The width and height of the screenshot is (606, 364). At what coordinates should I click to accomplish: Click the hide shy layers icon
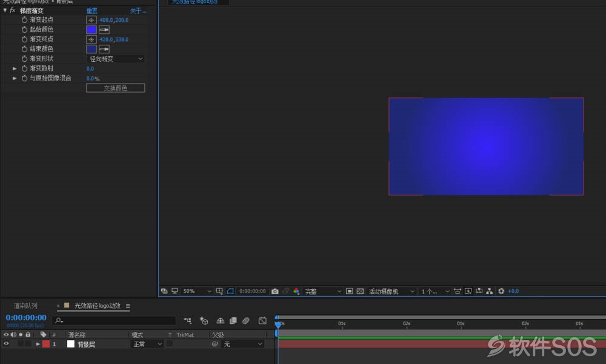(x=221, y=321)
